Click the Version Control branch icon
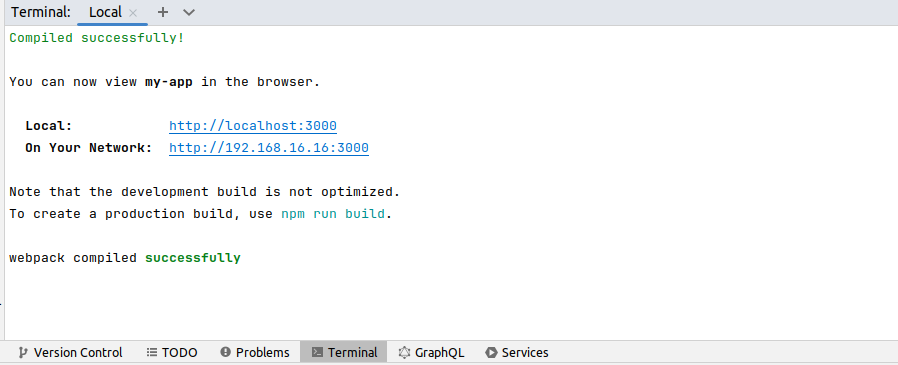 (x=23, y=352)
